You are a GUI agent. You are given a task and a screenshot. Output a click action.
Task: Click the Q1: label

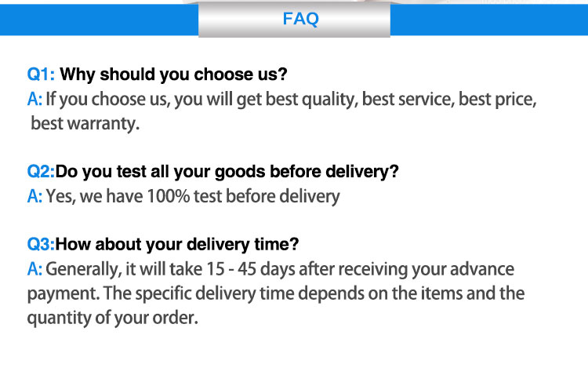tap(42, 75)
